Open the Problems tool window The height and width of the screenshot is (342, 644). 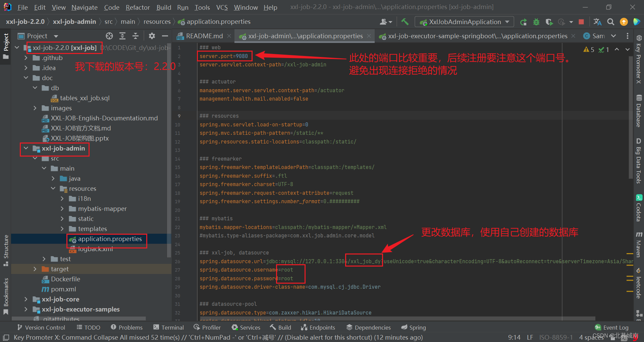tap(126, 327)
